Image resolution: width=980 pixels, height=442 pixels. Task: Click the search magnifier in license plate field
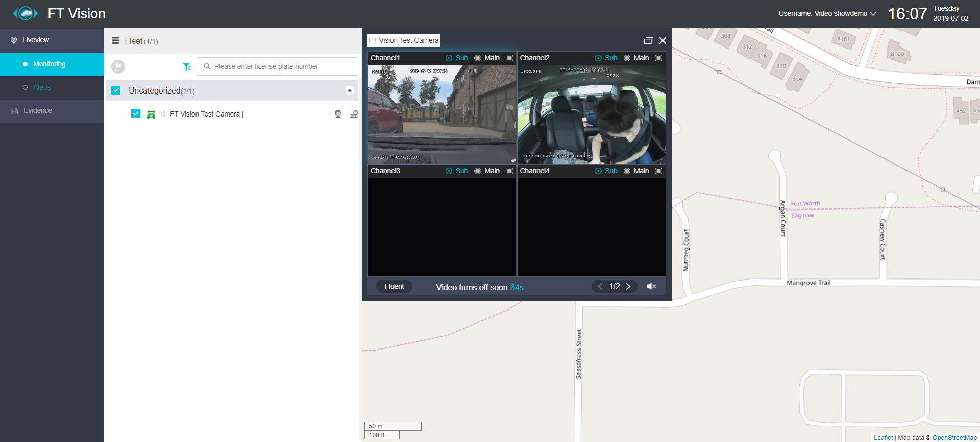(x=207, y=66)
